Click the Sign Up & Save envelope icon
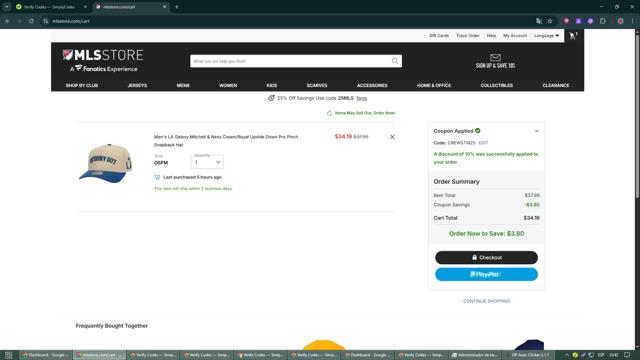This screenshot has height=360, width=640. pos(495,57)
